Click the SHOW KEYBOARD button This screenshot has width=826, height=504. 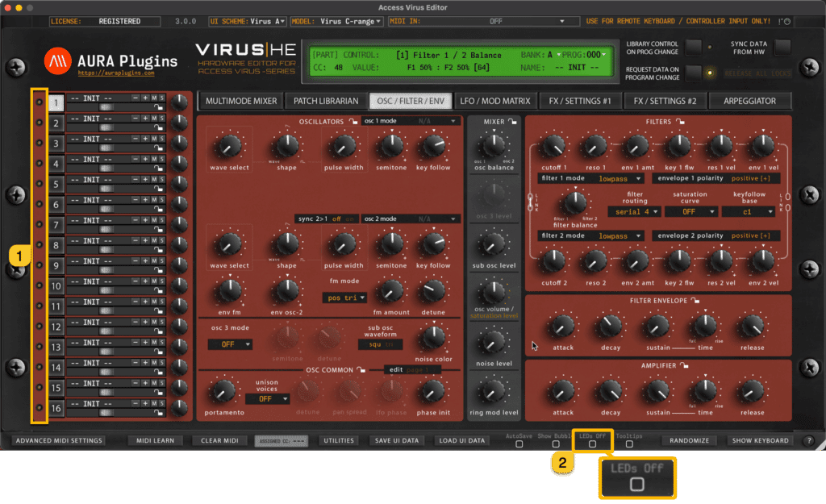760,441
